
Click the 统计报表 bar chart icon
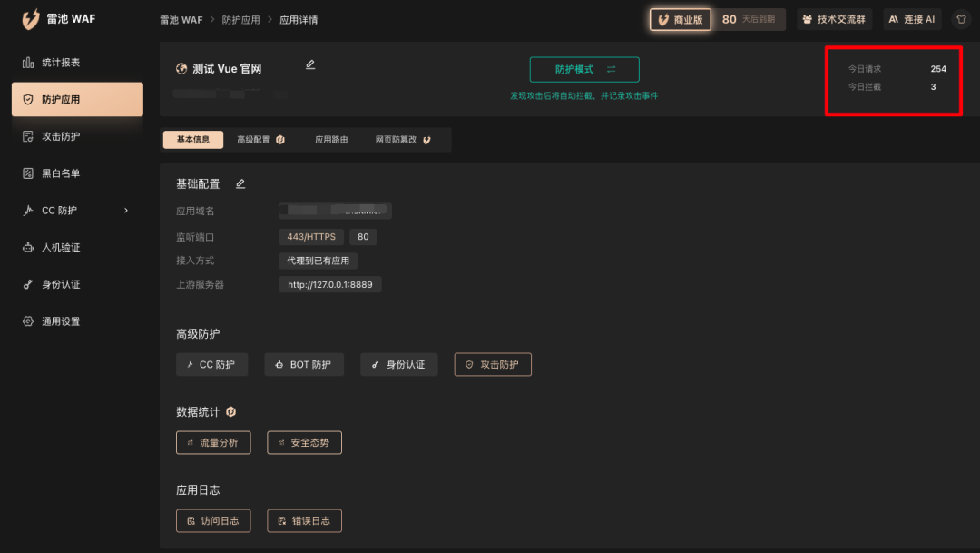click(28, 63)
